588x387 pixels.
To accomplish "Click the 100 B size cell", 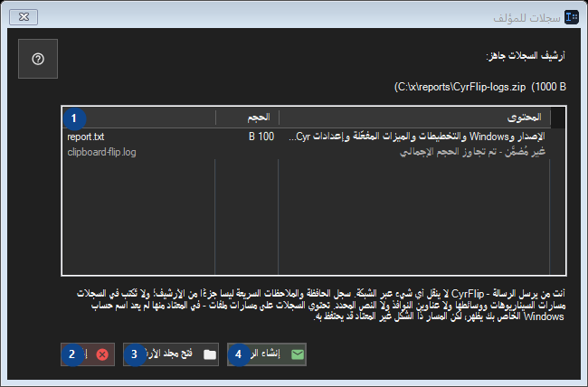I will tap(261, 137).
